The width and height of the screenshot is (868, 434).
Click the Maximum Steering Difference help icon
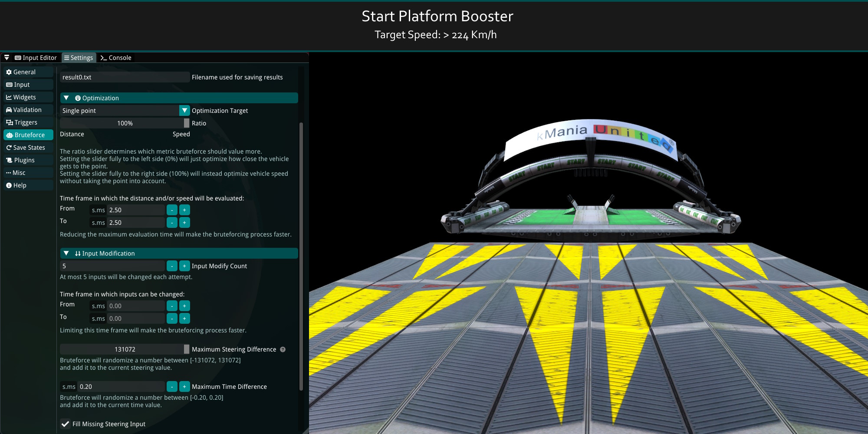tap(283, 349)
